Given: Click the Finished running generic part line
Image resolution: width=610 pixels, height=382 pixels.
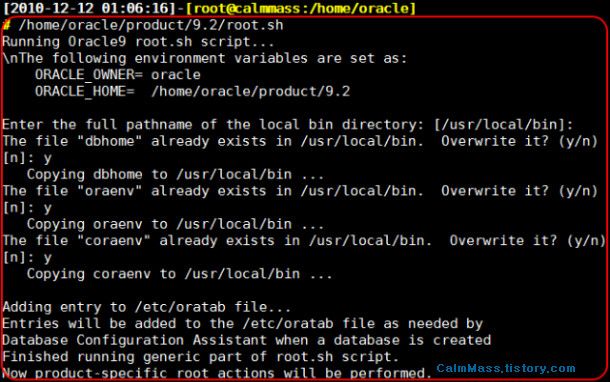Looking at the screenshot, I should [201, 357].
